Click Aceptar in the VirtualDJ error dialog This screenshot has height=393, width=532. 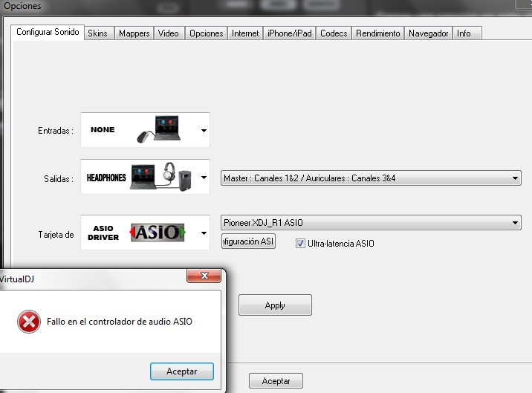click(x=182, y=371)
